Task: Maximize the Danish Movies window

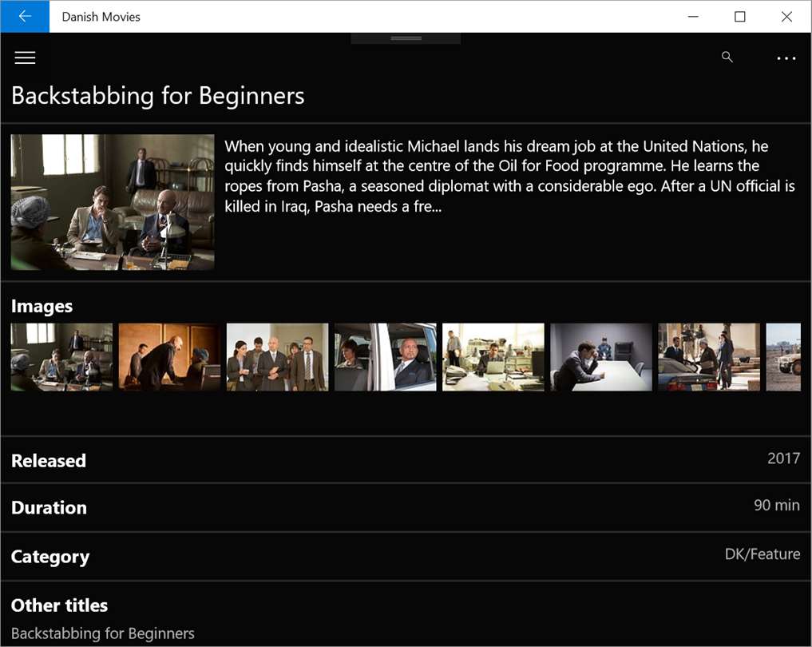Action: (x=739, y=17)
